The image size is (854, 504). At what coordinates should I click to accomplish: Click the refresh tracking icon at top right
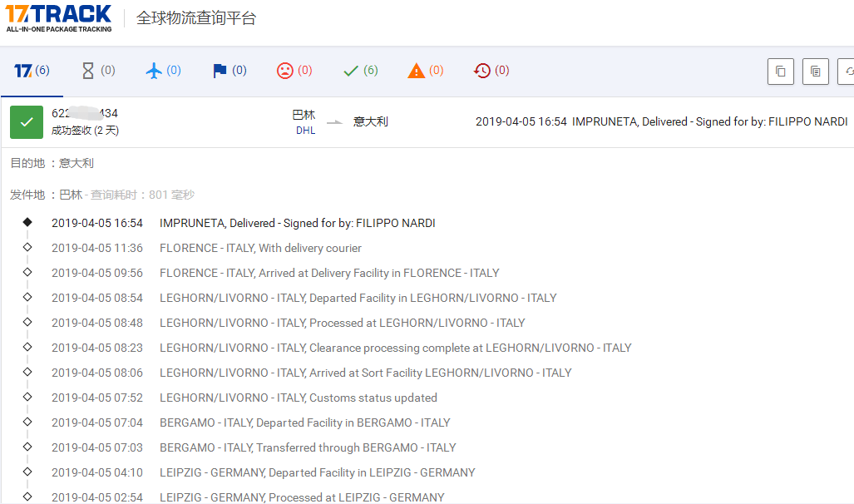click(x=850, y=71)
